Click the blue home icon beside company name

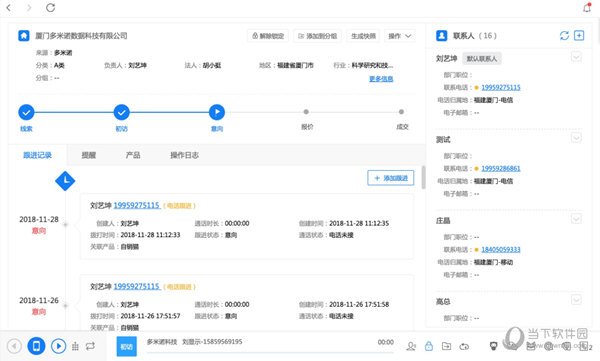pos(24,36)
